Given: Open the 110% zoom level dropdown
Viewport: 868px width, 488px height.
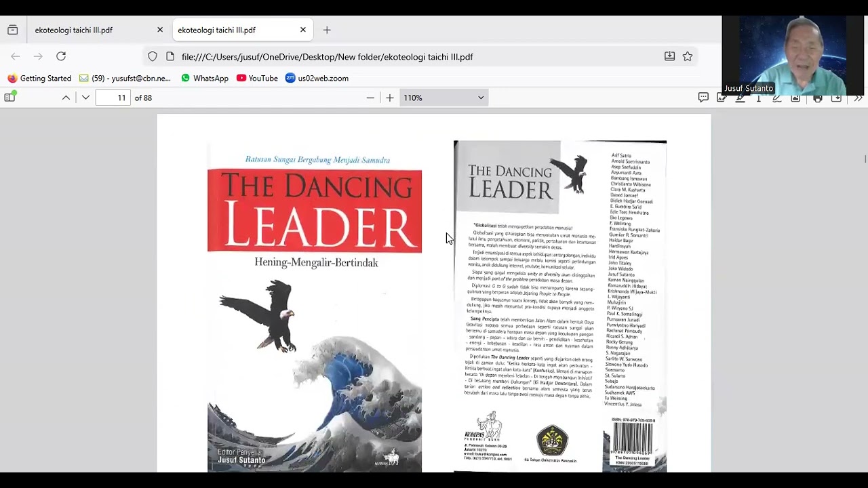Looking at the screenshot, I should (443, 98).
